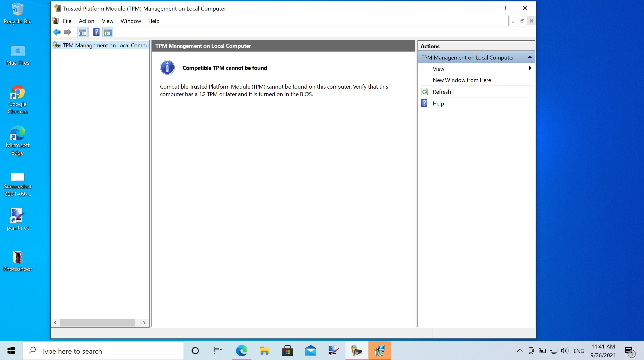Click the Back navigation arrow icon
The height and width of the screenshot is (360, 644).
tap(57, 32)
